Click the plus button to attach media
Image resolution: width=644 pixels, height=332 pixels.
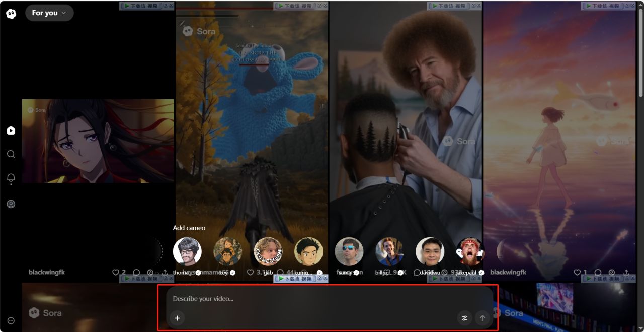pyautogui.click(x=177, y=318)
